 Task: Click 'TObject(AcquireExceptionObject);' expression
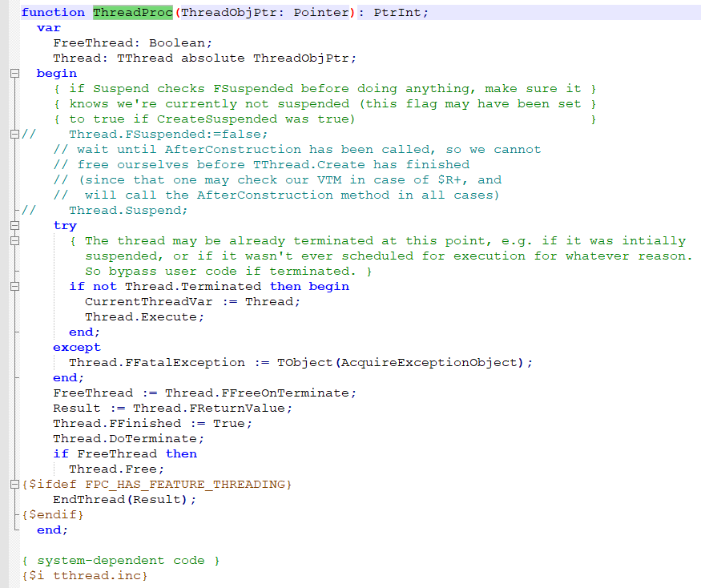[405, 362]
